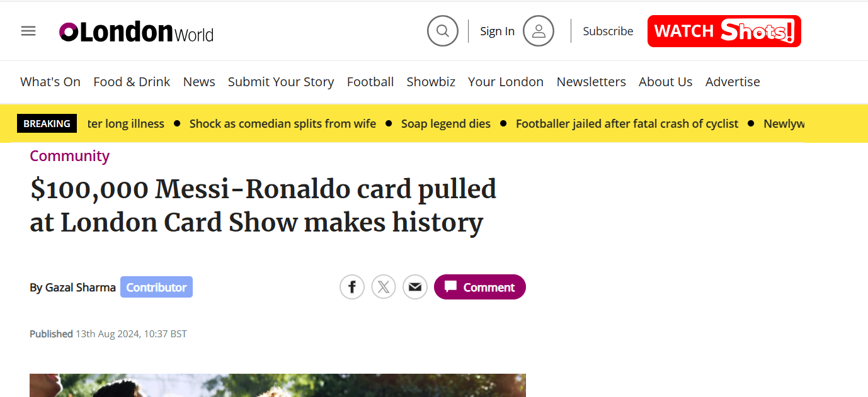Click Sign In

(x=497, y=31)
